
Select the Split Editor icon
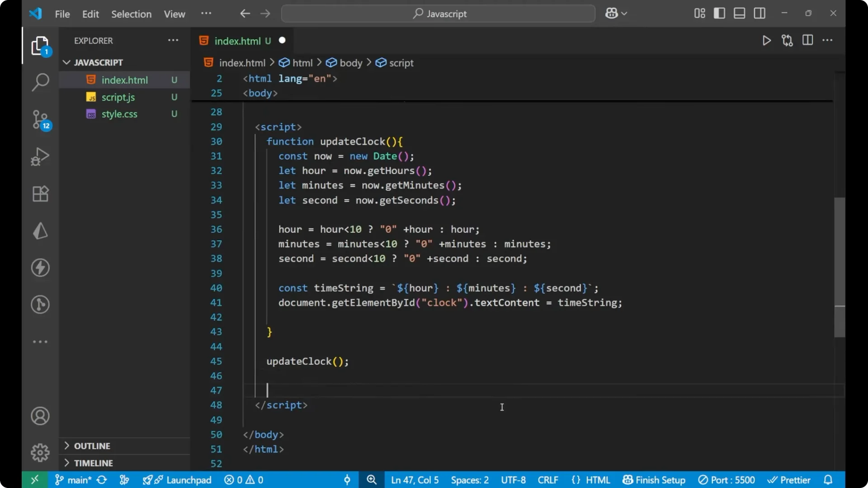coord(807,40)
